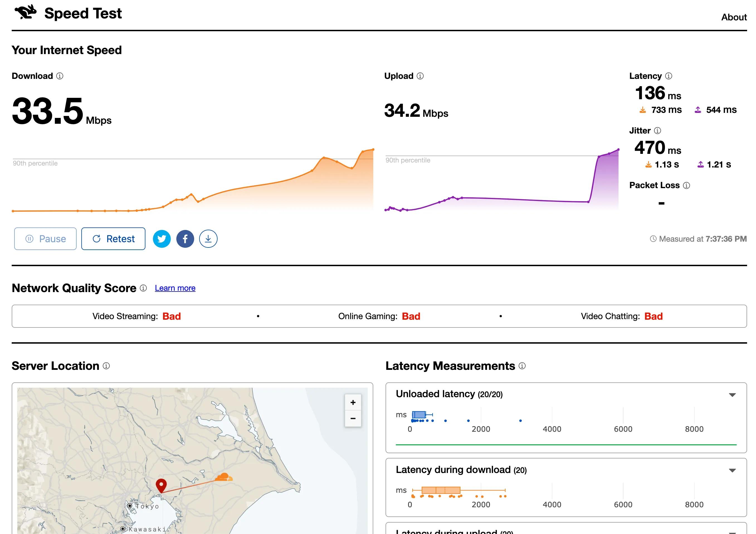The width and height of the screenshot is (756, 534).
Task: Zoom out on the map
Action: [353, 418]
